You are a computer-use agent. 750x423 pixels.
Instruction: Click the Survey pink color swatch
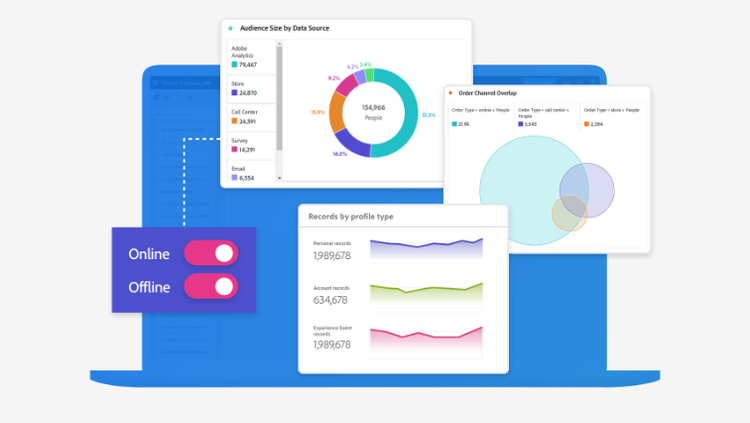[234, 149]
